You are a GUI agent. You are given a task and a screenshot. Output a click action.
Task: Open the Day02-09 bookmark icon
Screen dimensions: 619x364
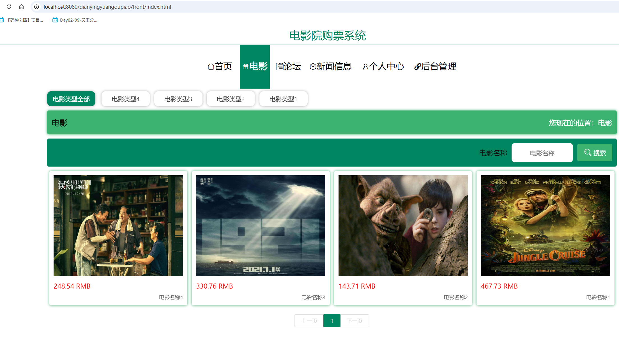55,20
